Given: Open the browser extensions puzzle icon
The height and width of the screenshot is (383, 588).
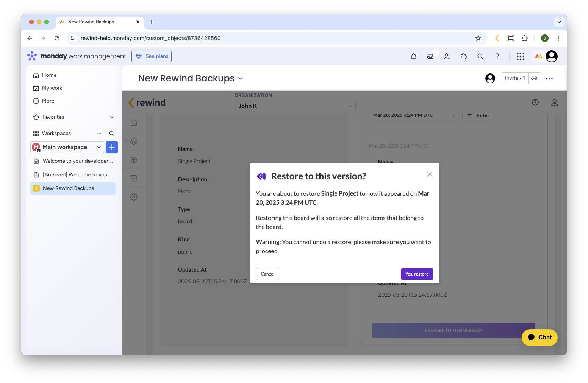Looking at the screenshot, I should (x=524, y=38).
